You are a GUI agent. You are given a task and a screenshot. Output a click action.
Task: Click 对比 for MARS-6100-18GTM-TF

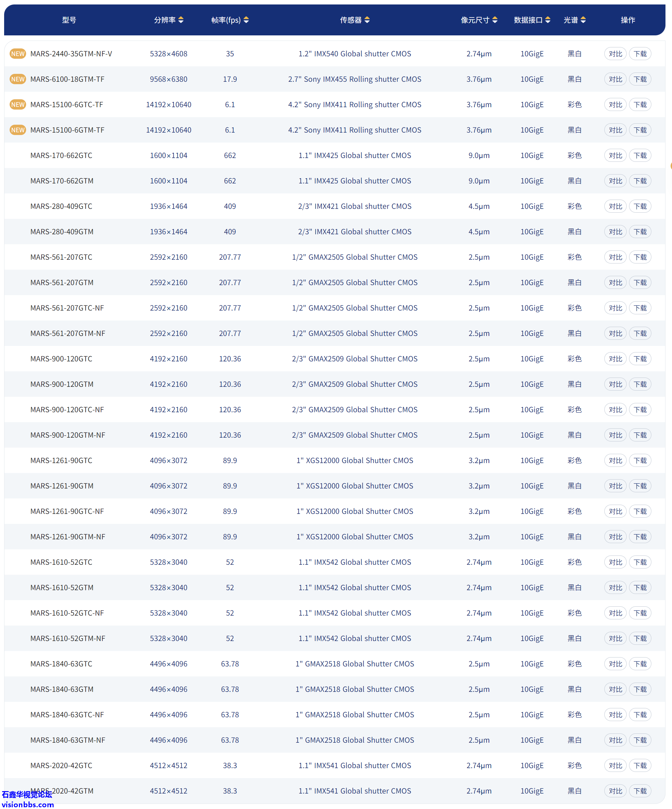point(615,79)
